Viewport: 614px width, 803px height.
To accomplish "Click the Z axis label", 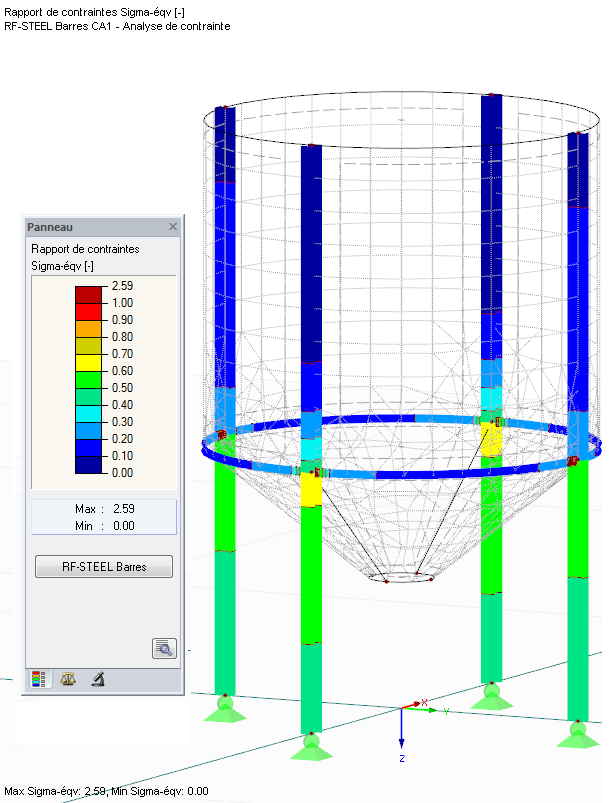I will [x=402, y=758].
